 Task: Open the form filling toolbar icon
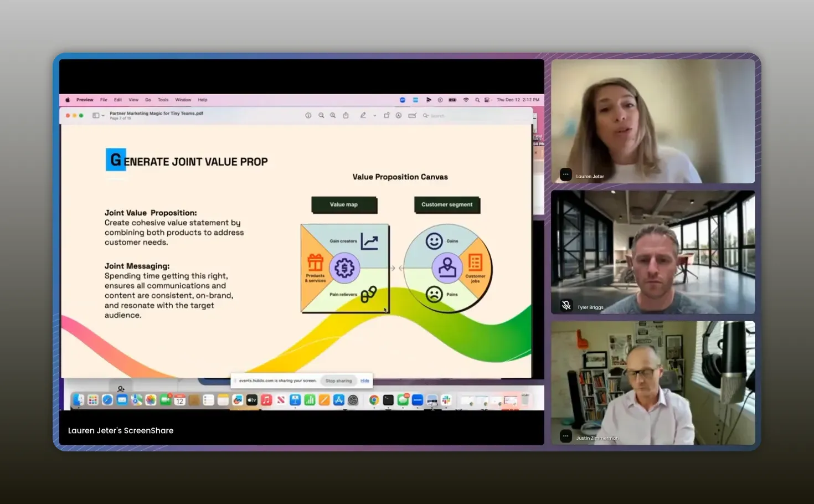(412, 115)
